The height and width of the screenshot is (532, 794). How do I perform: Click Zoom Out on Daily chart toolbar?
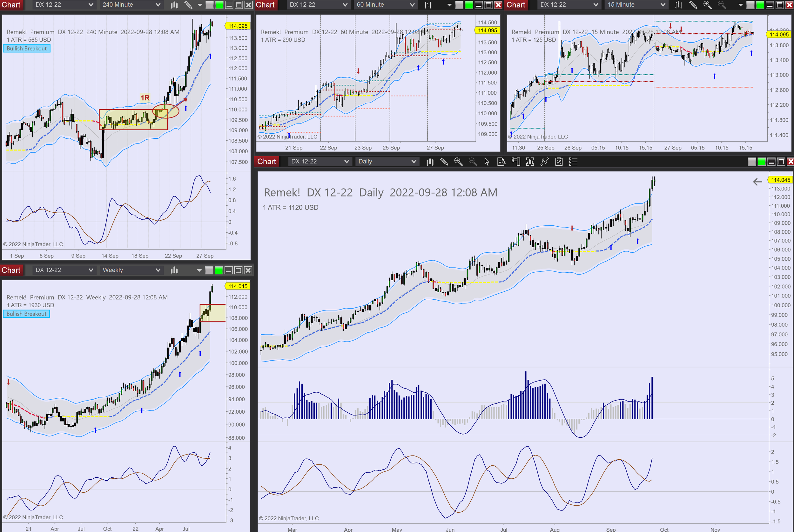pos(473,162)
